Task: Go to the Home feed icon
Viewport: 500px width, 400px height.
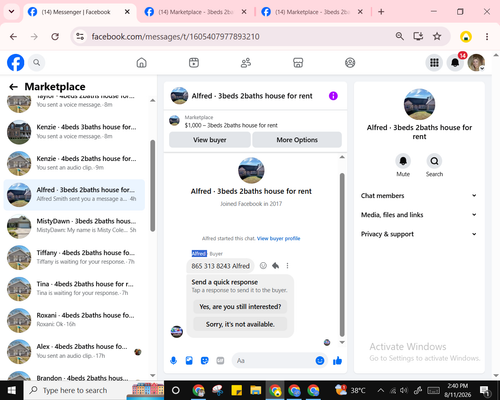Action: 142,62
